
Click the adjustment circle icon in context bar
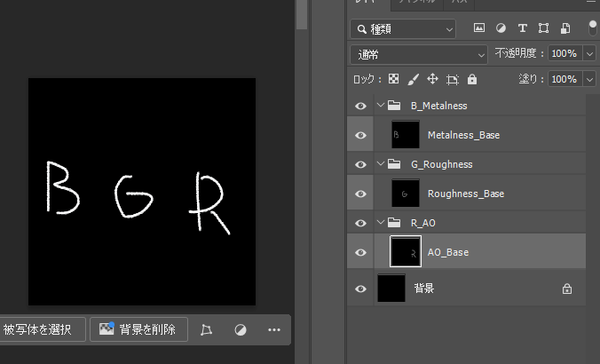[241, 329]
